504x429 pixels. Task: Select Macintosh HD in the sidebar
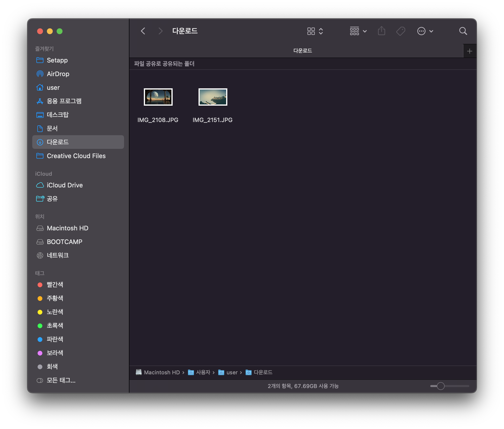pyautogui.click(x=67, y=228)
